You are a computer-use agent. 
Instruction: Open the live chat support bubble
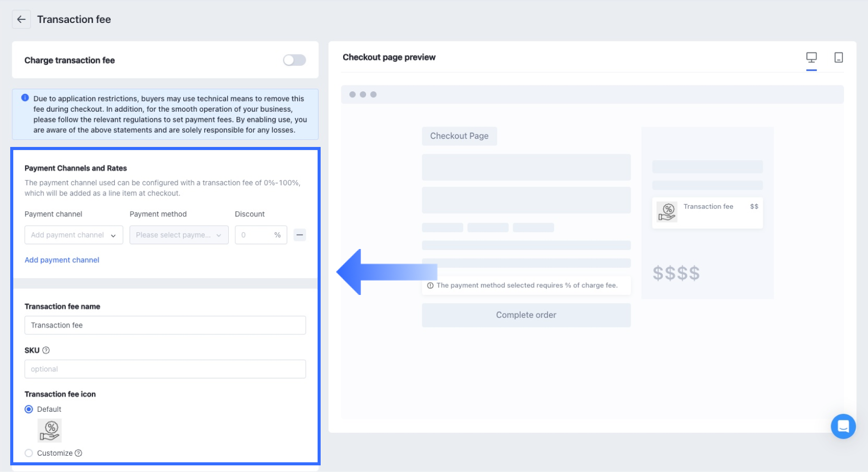pyautogui.click(x=843, y=426)
